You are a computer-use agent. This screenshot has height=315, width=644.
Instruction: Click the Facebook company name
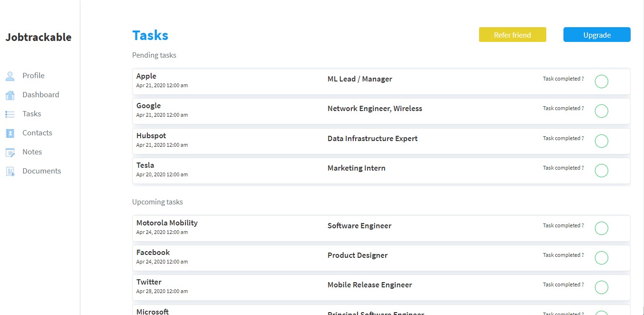coord(153,253)
